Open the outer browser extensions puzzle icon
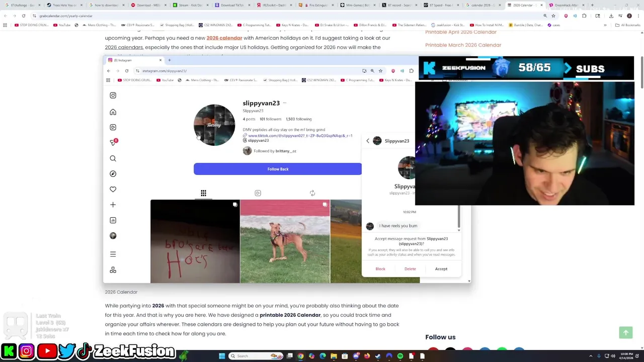 click(584, 16)
